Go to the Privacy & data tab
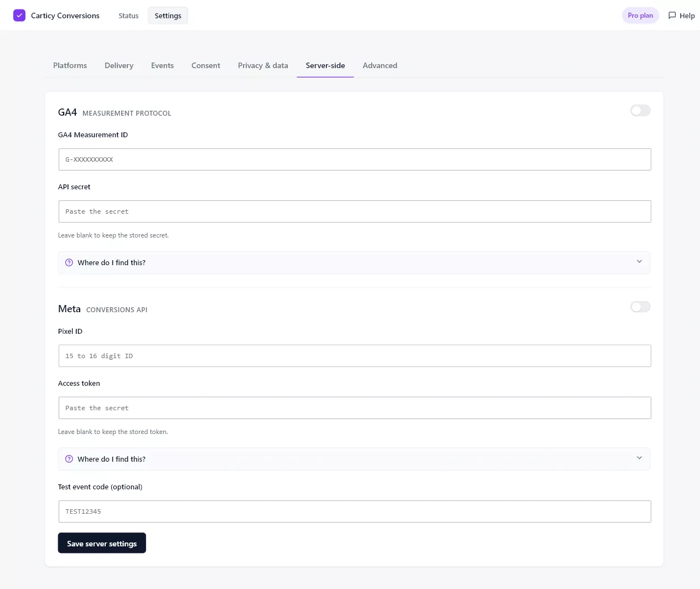Image resolution: width=700 pixels, height=589 pixels. [x=263, y=65]
